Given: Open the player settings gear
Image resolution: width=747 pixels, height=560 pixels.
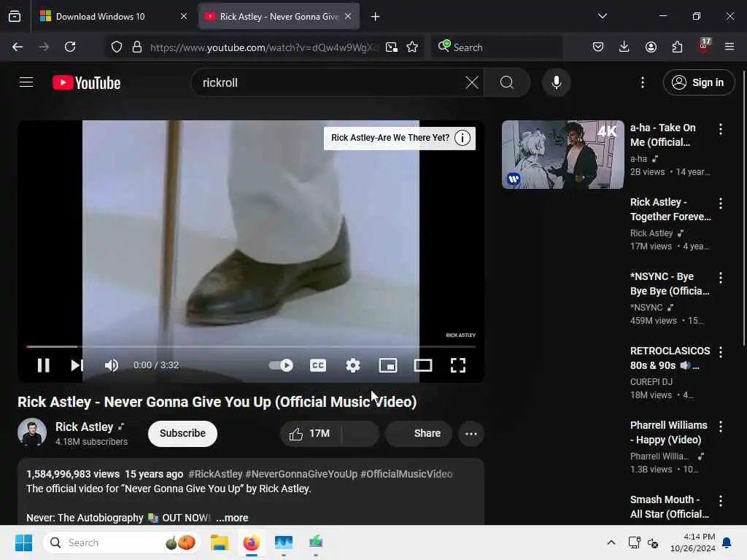Looking at the screenshot, I should click(x=352, y=365).
